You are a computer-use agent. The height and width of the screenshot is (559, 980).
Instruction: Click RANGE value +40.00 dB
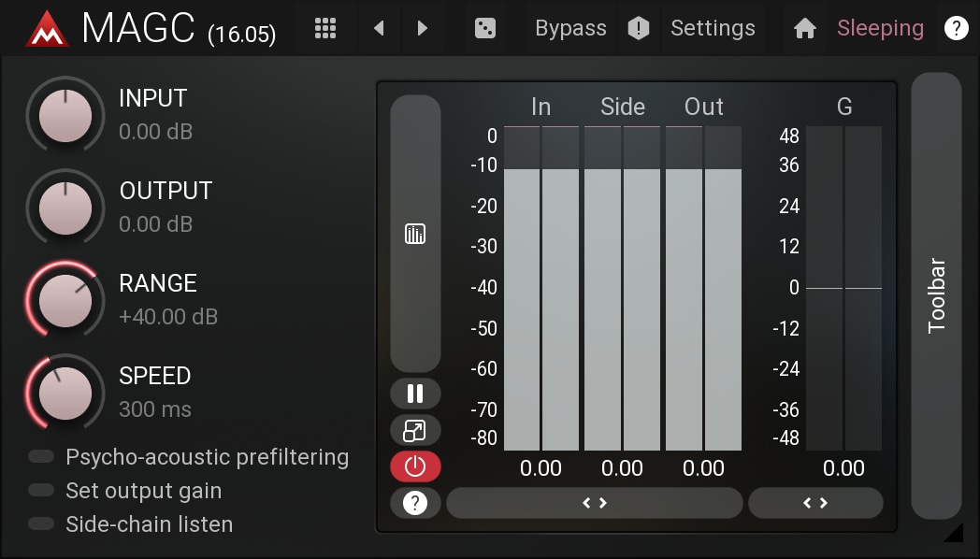pos(168,317)
